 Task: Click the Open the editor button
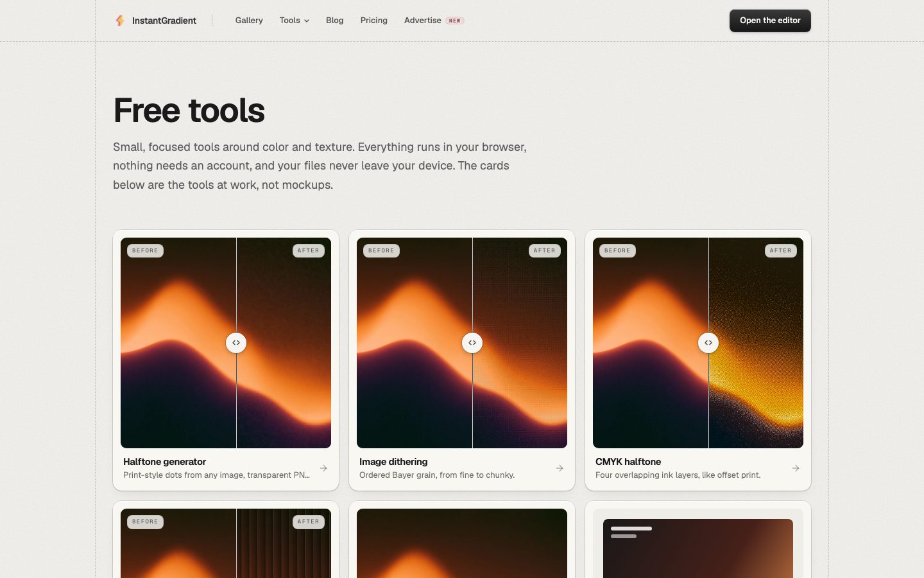pyautogui.click(x=770, y=21)
